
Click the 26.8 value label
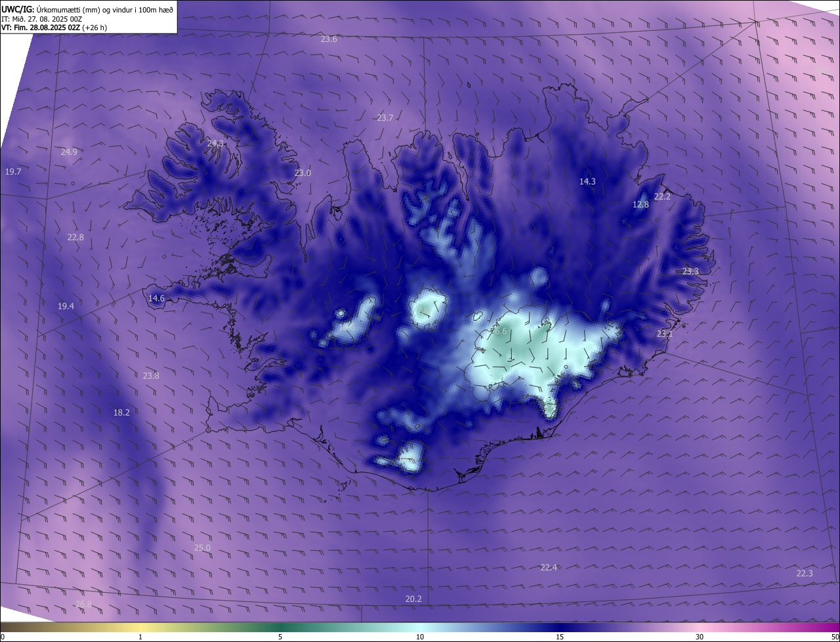click(83, 605)
